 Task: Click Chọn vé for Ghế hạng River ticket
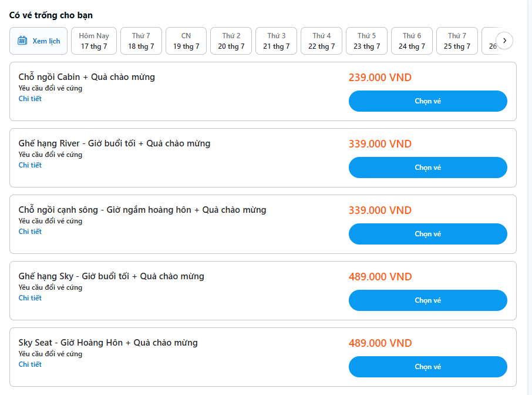[x=428, y=168]
